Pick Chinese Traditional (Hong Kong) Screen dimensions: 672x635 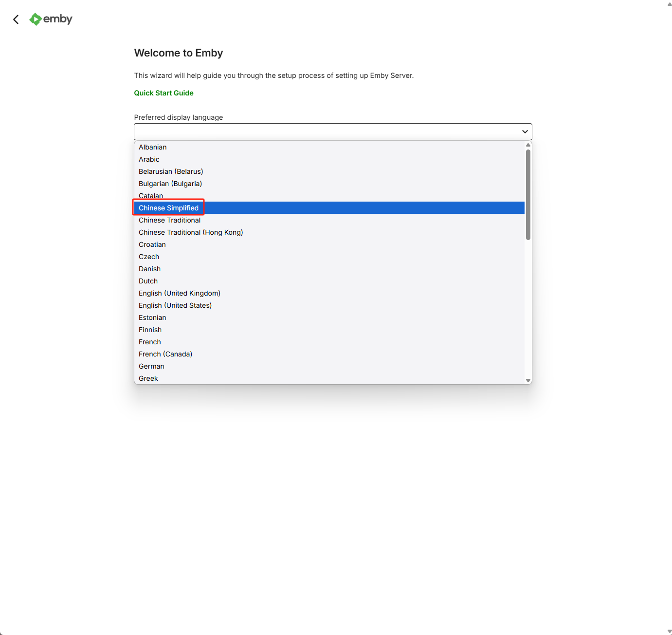point(191,232)
